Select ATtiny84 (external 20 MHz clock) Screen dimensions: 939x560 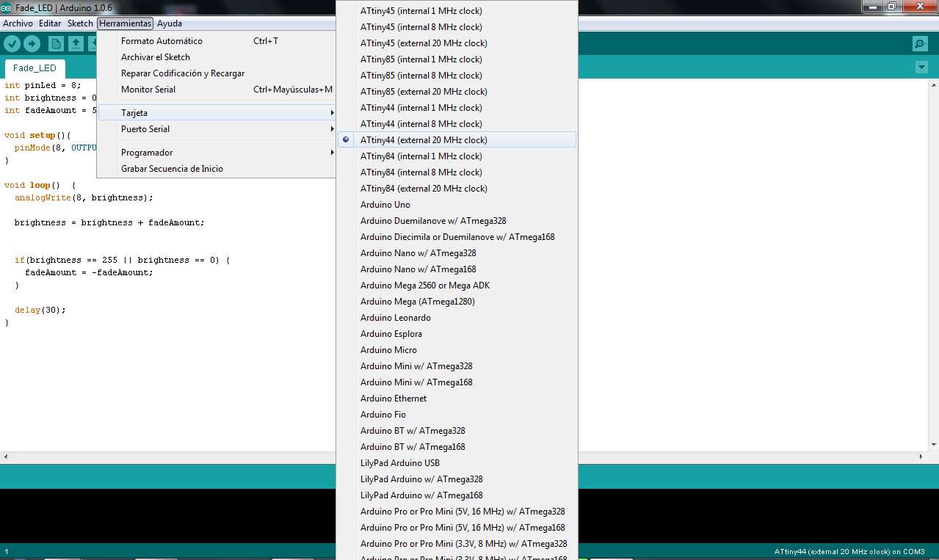pyautogui.click(x=457, y=189)
